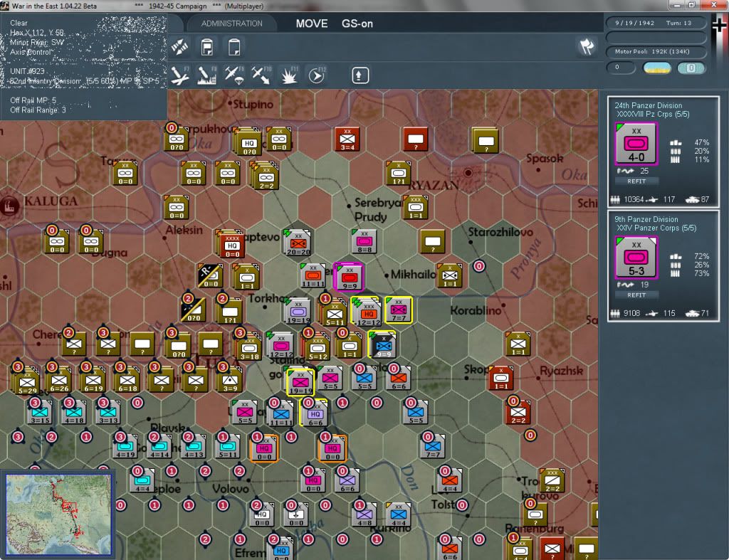Select the 4=8 purple unit counter
Image resolution: width=729 pixels, height=560 pixels.
[x=364, y=514]
